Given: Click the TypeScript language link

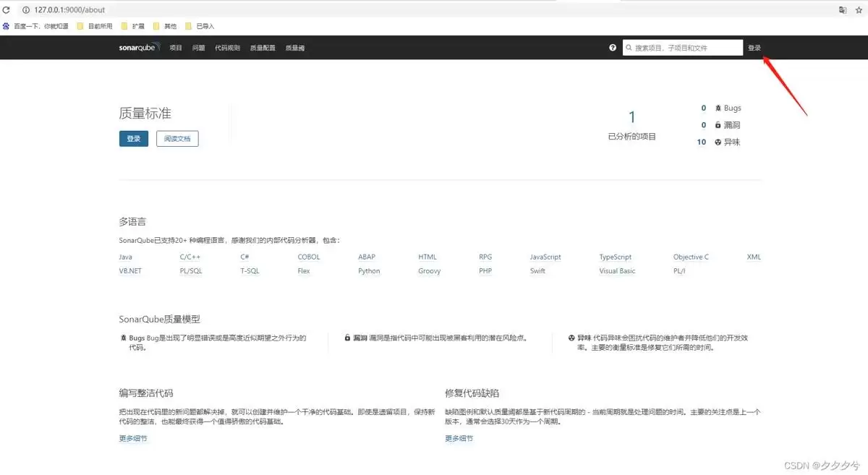Looking at the screenshot, I should tap(616, 257).
